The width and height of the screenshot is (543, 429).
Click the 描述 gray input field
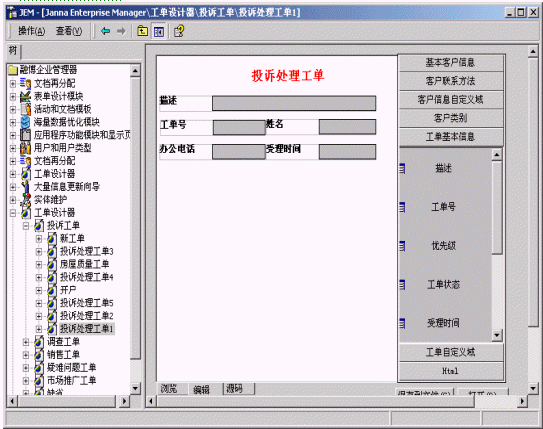click(294, 103)
